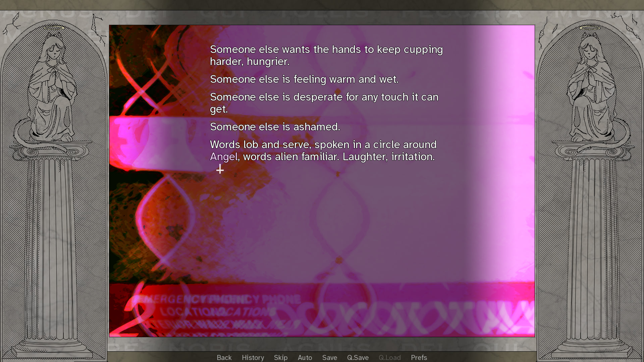
Task: Open the History log
Action: point(253,358)
